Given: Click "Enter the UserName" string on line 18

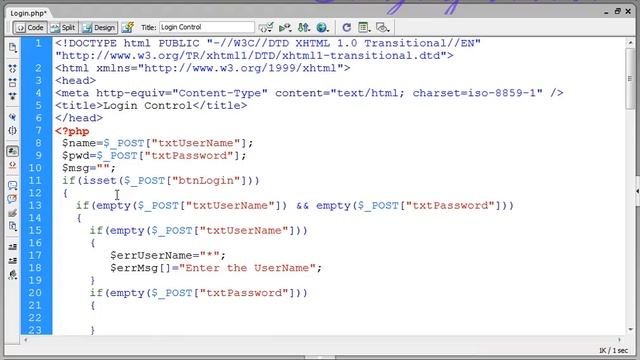Looking at the screenshot, I should pos(247,268).
